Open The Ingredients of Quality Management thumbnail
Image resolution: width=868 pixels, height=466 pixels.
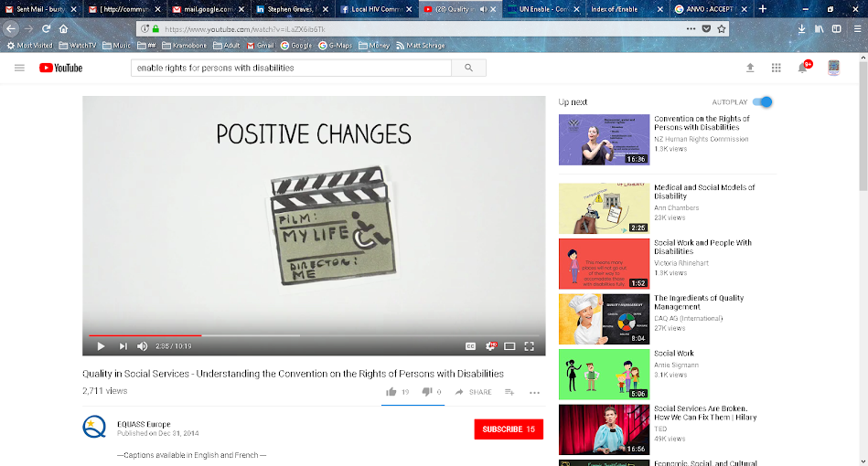604,319
